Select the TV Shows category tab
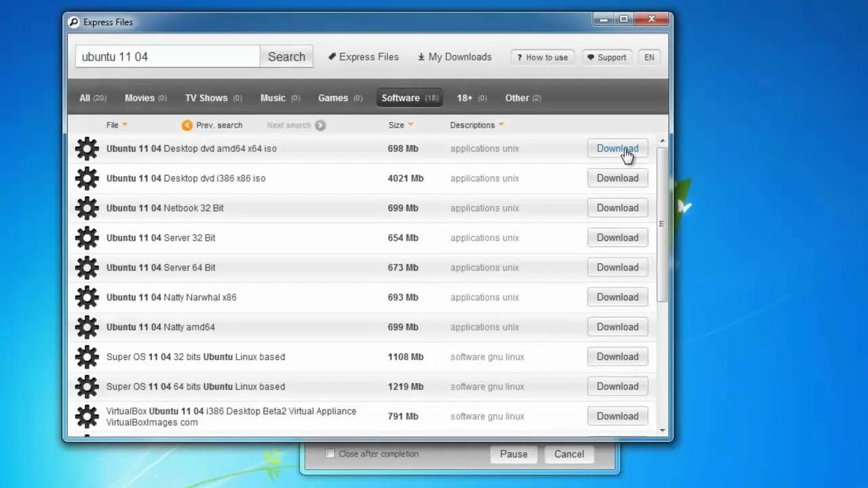Viewport: 868px width, 488px height. pyautogui.click(x=214, y=98)
